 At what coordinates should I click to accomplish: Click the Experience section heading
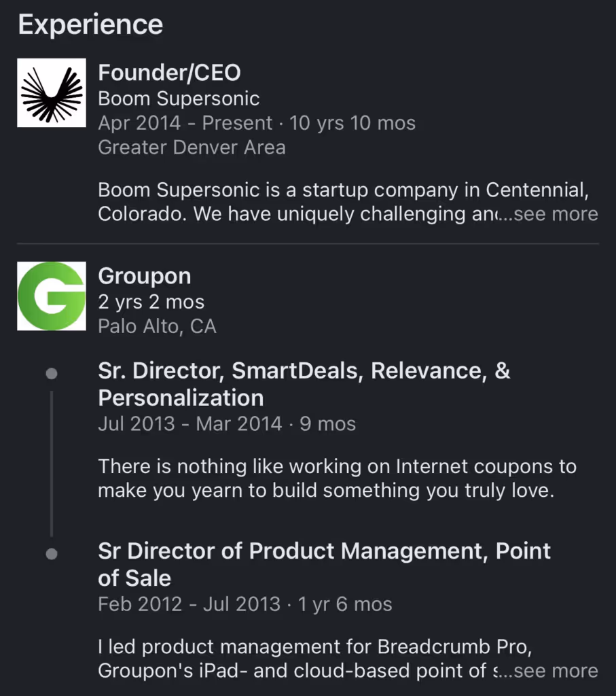(x=90, y=24)
